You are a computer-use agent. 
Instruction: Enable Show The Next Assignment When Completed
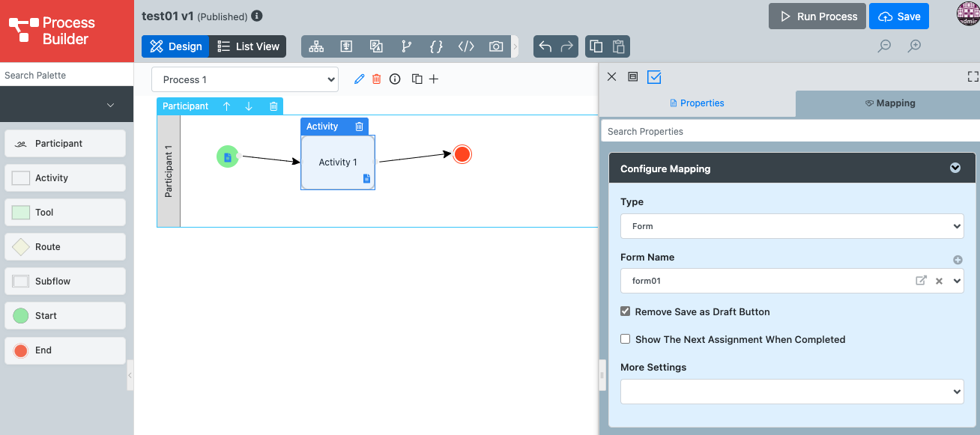coord(626,339)
